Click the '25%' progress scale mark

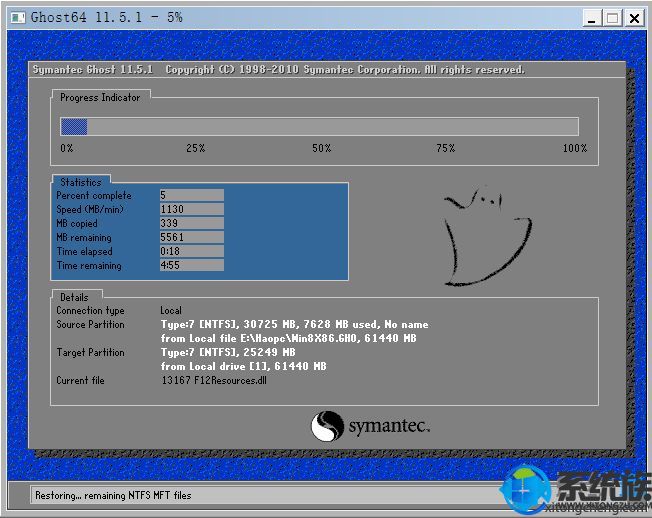(195, 148)
